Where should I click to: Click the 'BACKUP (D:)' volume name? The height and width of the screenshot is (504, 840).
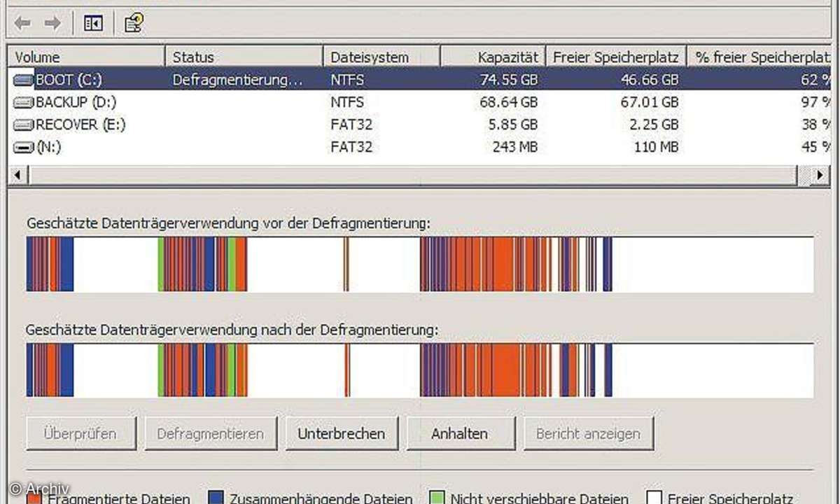76,103
